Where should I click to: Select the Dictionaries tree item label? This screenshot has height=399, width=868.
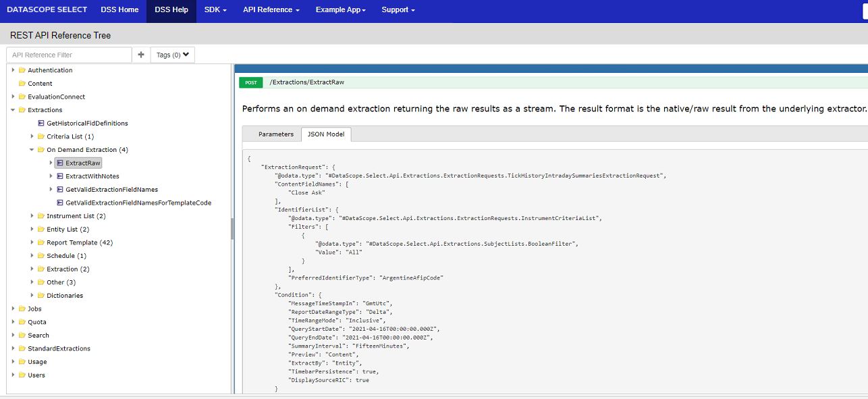click(x=65, y=296)
